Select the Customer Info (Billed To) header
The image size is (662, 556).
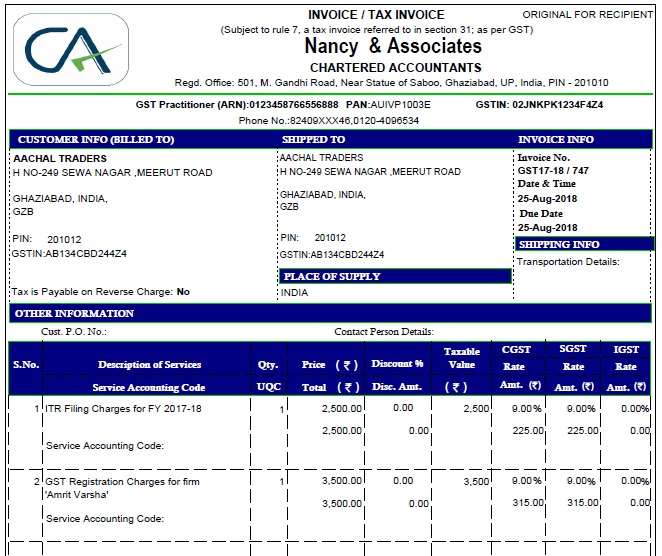pyautogui.click(x=96, y=139)
